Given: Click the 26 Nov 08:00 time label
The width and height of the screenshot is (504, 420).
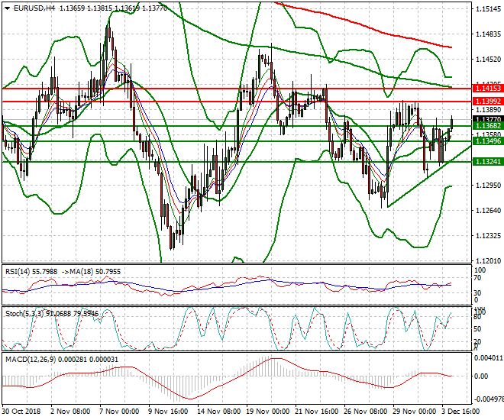Looking at the screenshot, I should coord(362,411).
